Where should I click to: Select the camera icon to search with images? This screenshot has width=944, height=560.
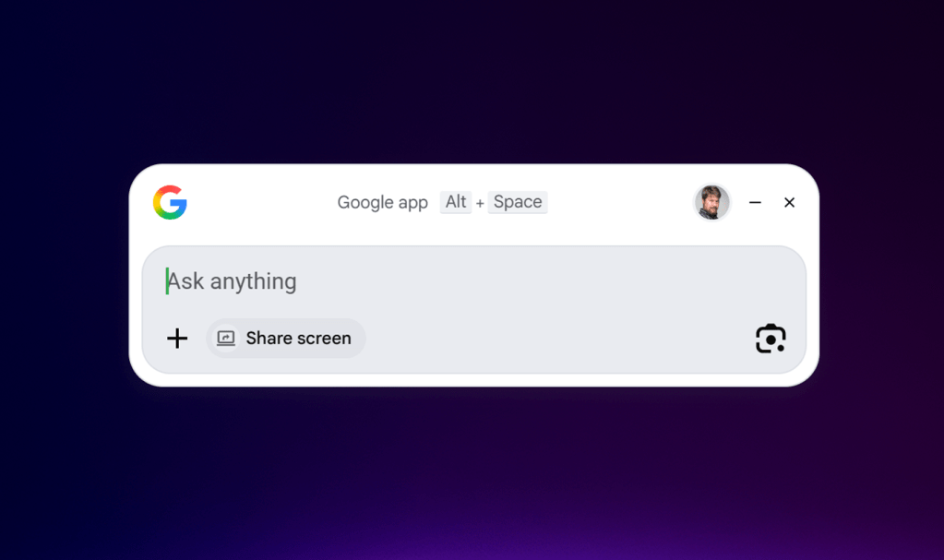(771, 339)
